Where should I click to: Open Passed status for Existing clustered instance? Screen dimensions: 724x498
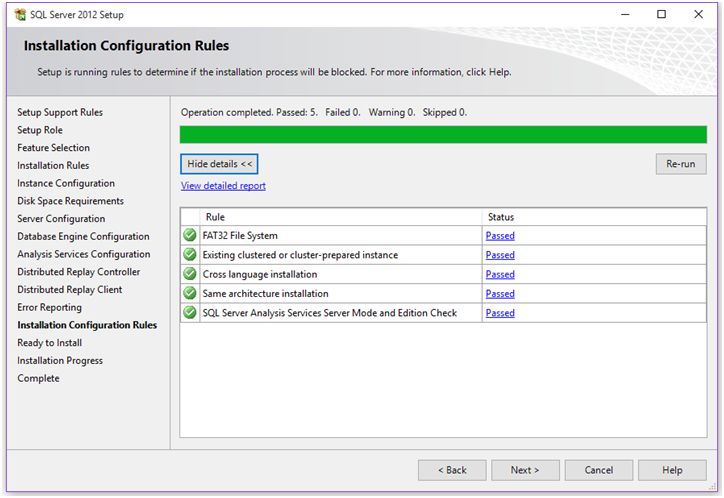tap(500, 255)
